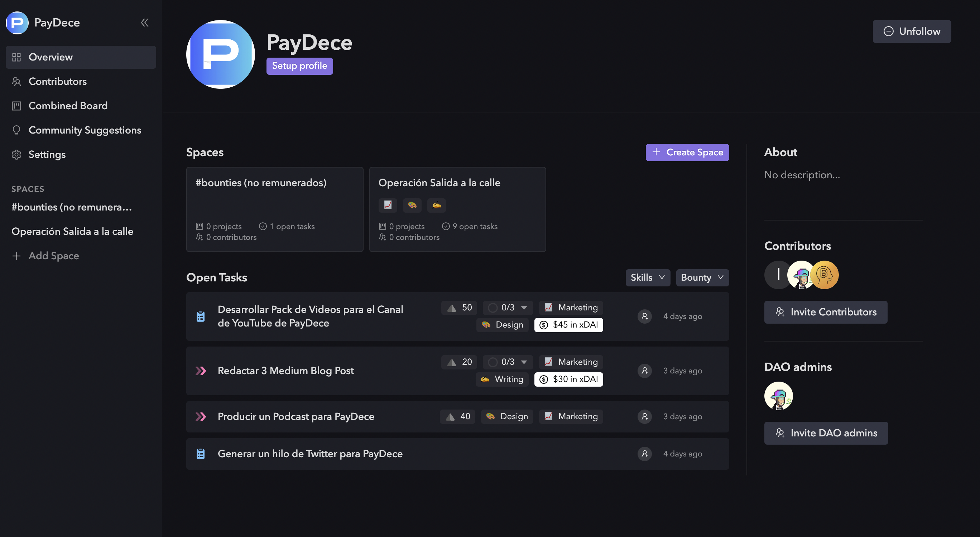
Task: Click the Create Space button
Action: (x=687, y=152)
